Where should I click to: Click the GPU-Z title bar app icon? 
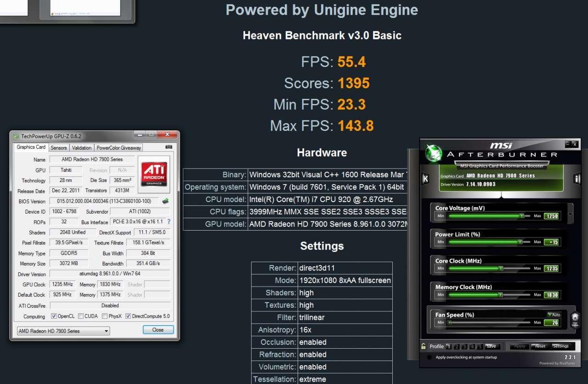(x=16, y=136)
